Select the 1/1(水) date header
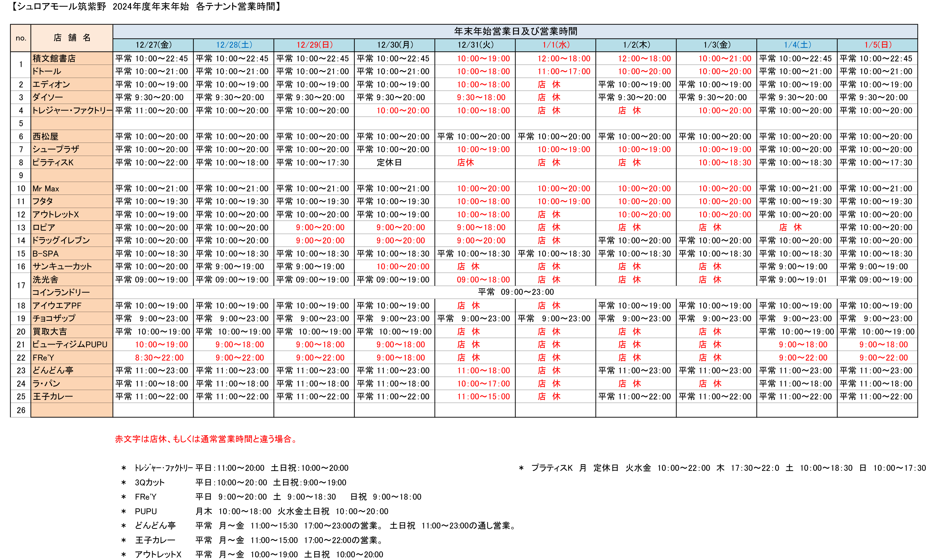This screenshot has width=933, height=560. (555, 45)
